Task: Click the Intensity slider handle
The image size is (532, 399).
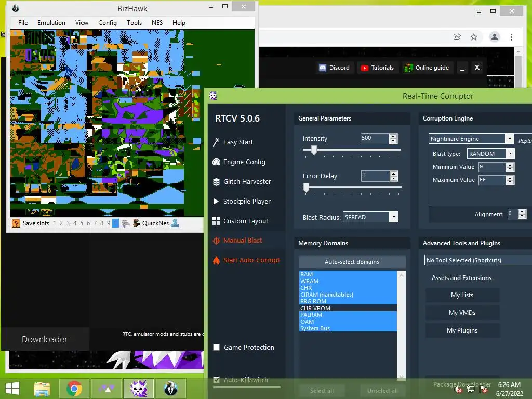Action: (x=314, y=150)
